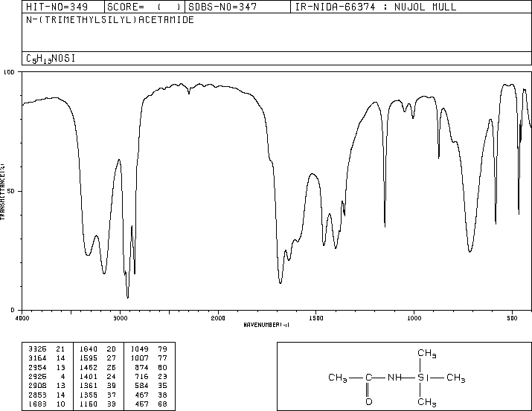Click the 4000 tick label on the wavenumber axis
This screenshot has width=532, height=411.
(22, 318)
